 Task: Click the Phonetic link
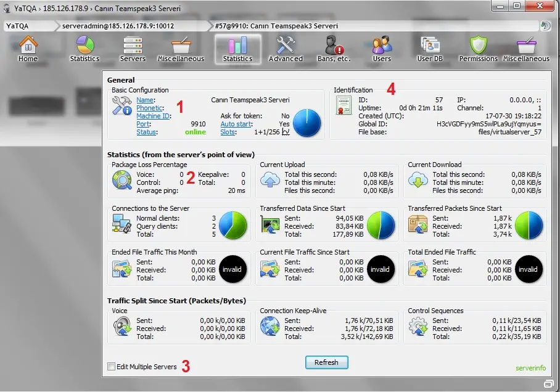click(x=149, y=108)
